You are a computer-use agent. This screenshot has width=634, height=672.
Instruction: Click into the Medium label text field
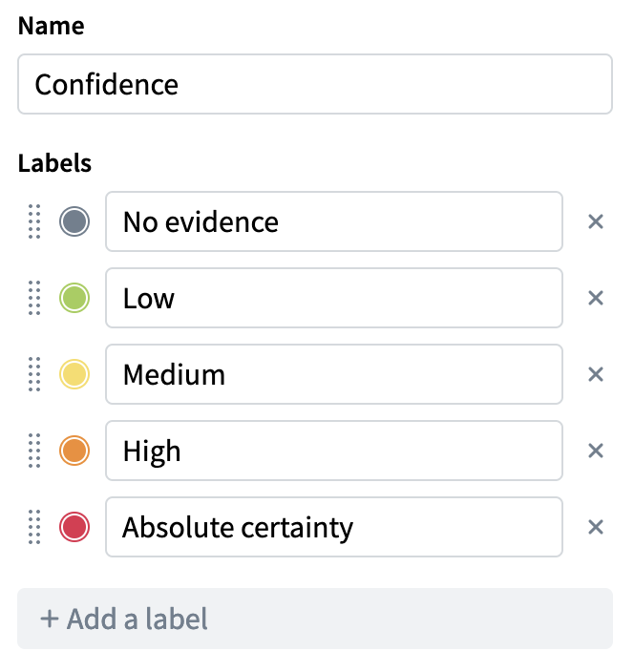pyautogui.click(x=334, y=374)
